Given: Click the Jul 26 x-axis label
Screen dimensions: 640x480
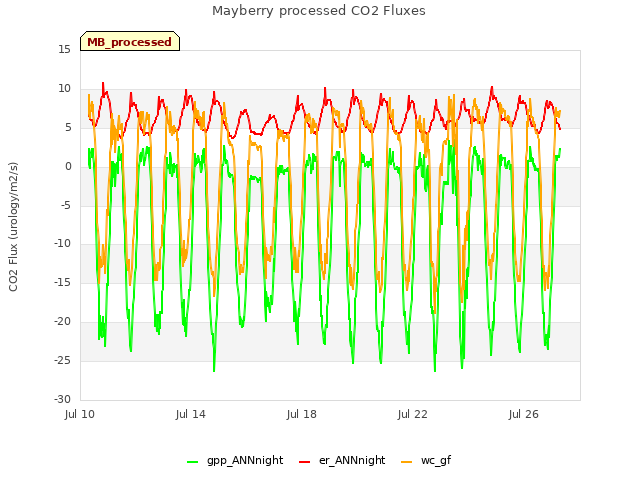Looking at the screenshot, I should pyautogui.click(x=524, y=414).
